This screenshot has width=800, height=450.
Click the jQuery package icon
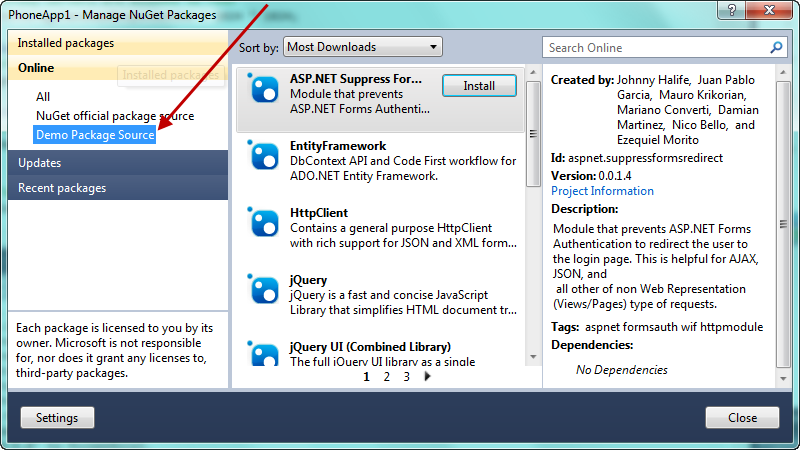point(263,289)
